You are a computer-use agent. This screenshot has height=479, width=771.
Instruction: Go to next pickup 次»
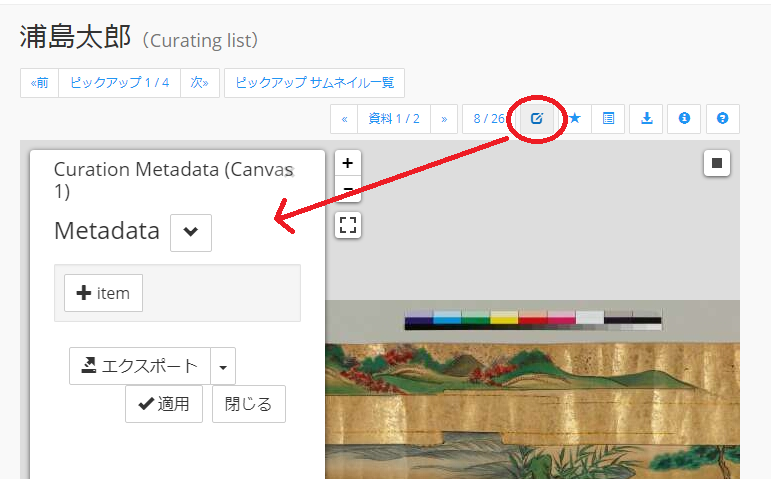[x=200, y=83]
